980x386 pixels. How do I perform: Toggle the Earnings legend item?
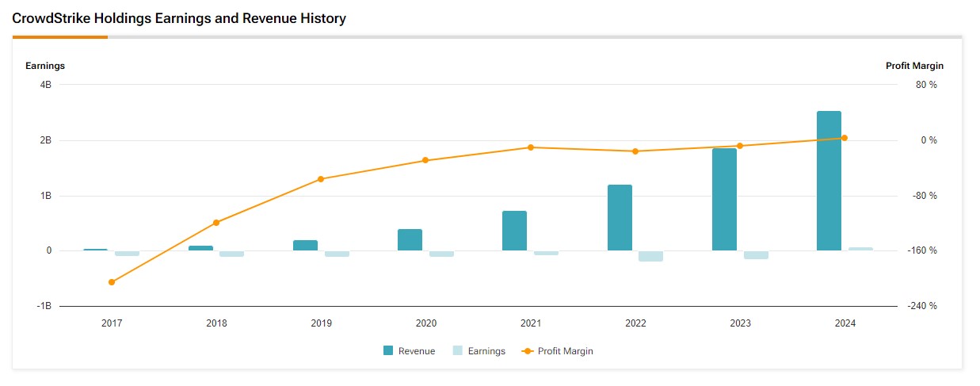[479, 351]
